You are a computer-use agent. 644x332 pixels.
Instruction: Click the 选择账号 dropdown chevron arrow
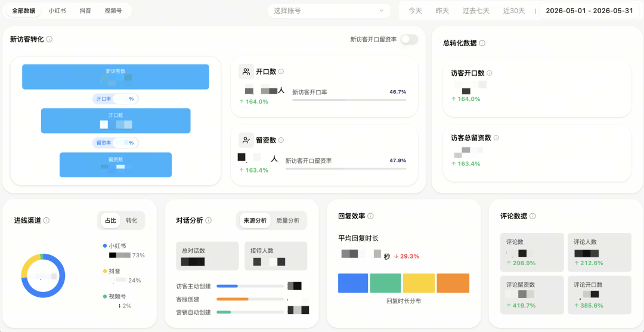[382, 11]
